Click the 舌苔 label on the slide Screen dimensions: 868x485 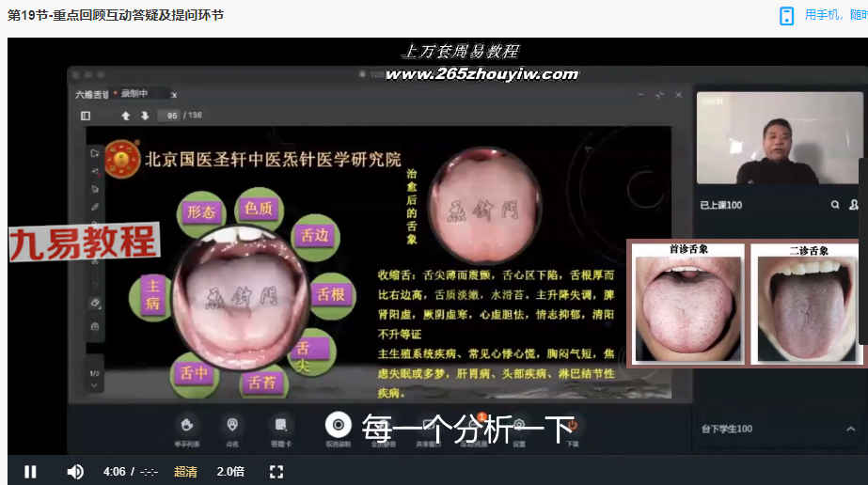click(262, 383)
